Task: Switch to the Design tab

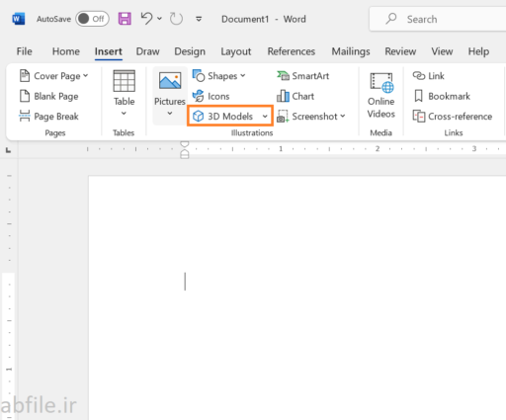Action: [x=190, y=51]
